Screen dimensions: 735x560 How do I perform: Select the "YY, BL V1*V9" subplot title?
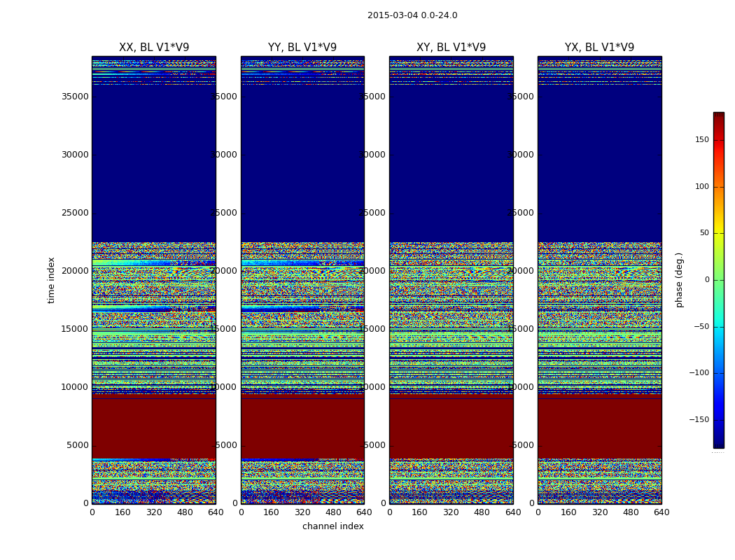[302, 48]
